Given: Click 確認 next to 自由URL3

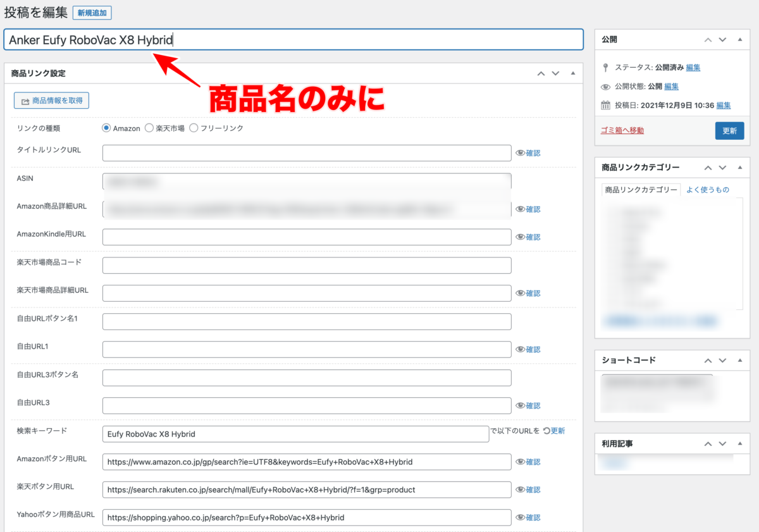Looking at the screenshot, I should [528, 405].
